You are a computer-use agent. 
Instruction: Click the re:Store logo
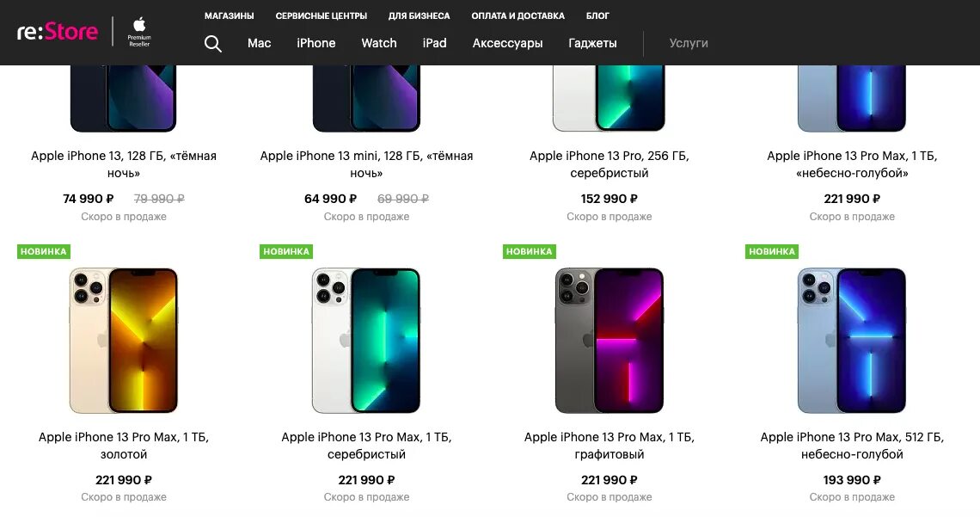(58, 32)
